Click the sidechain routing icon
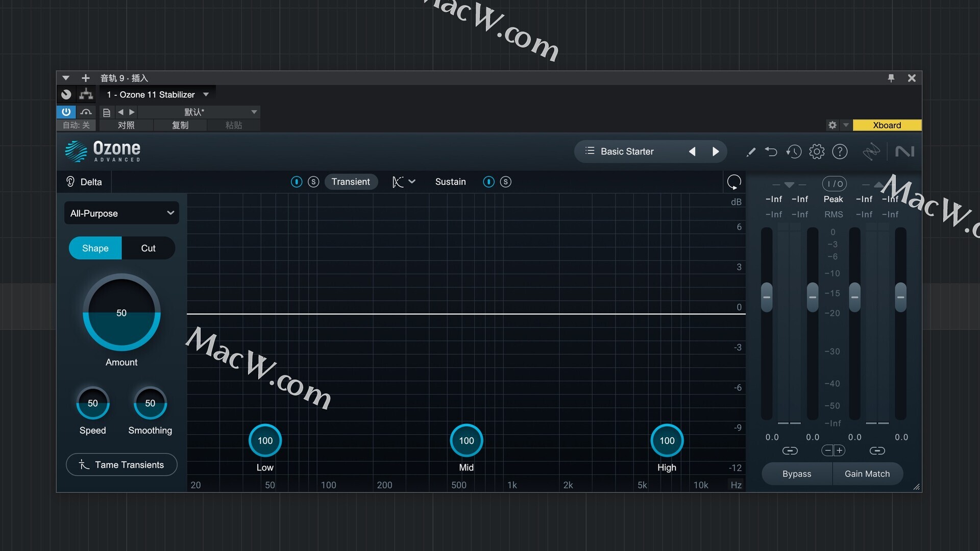Screen dimensions: 980x551 click(x=86, y=94)
